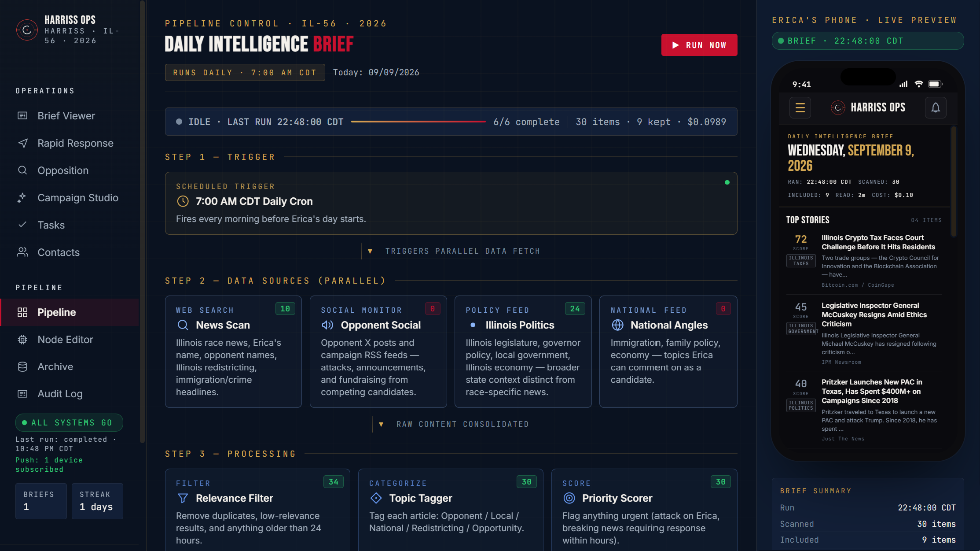980x551 pixels.
Task: Open Brief Viewer from sidebar
Action: click(70, 116)
